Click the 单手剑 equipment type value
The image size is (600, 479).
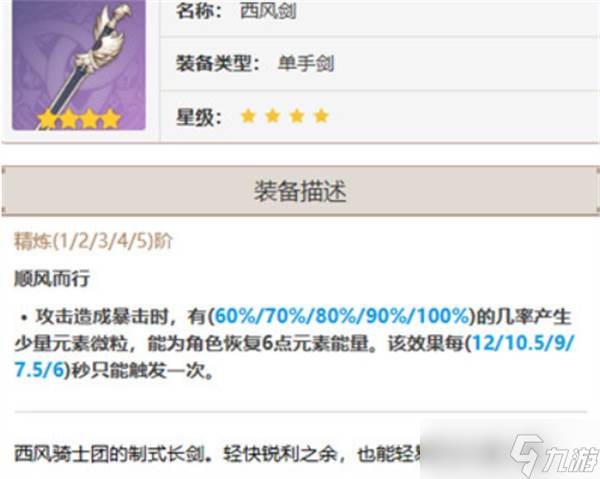[x=306, y=64]
